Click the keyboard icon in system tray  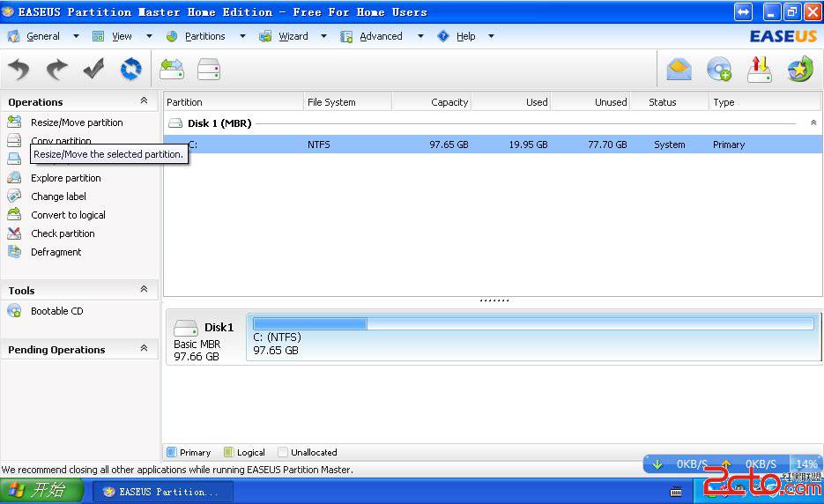(x=676, y=492)
